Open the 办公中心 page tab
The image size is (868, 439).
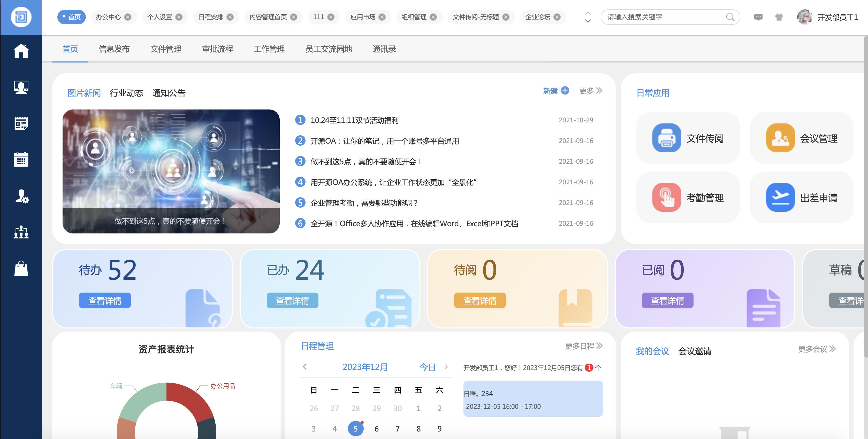click(x=113, y=17)
